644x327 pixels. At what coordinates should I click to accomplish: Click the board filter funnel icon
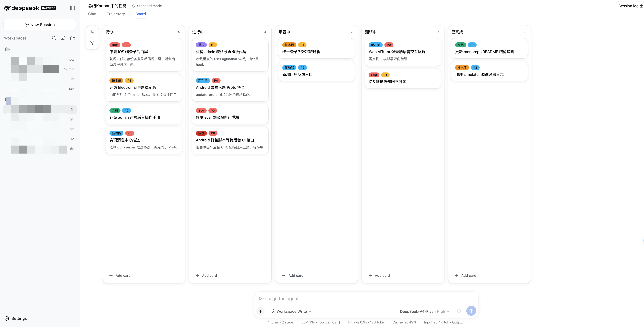pos(92,43)
